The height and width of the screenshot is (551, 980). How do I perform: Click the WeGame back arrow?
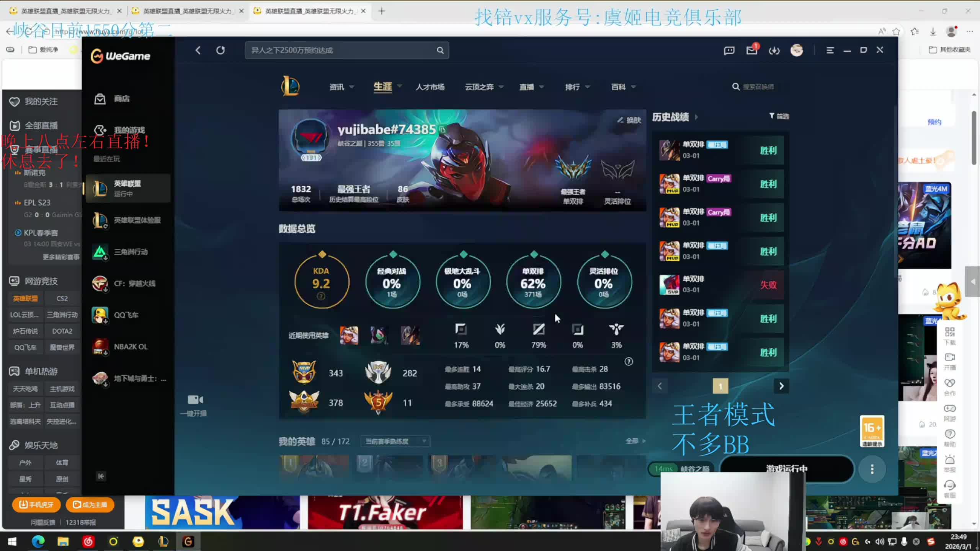pos(198,50)
